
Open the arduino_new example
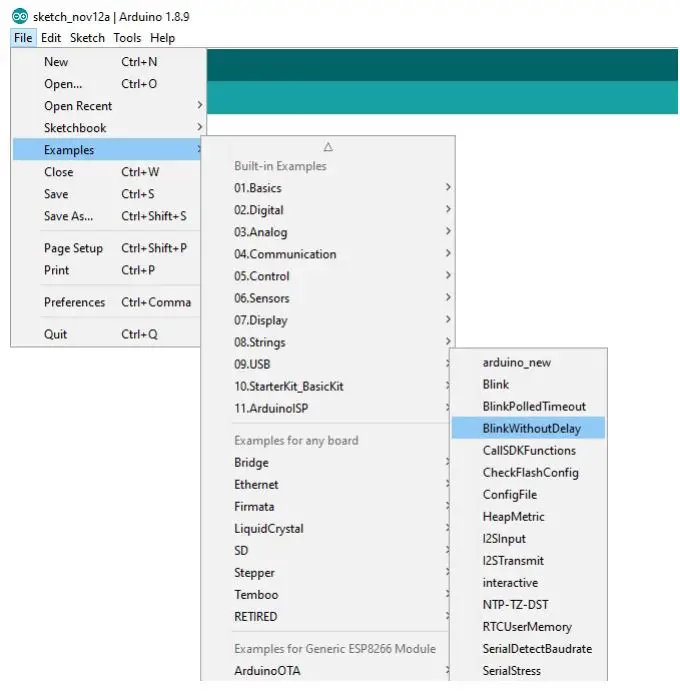pos(528,363)
